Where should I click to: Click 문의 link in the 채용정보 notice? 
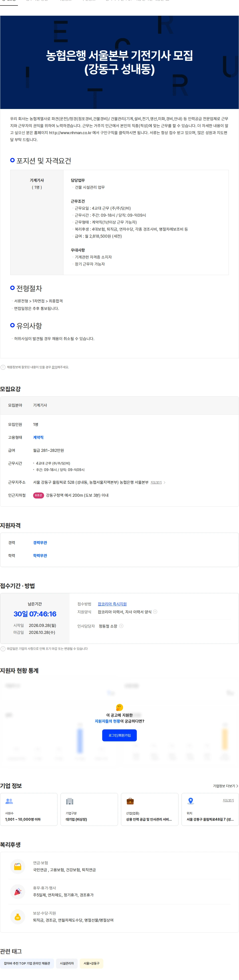click(x=54, y=367)
